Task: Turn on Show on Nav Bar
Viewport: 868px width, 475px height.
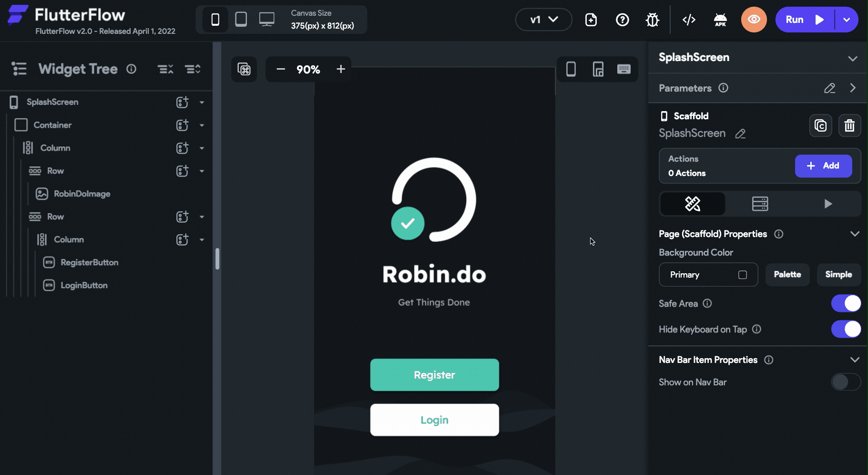Action: tap(846, 382)
